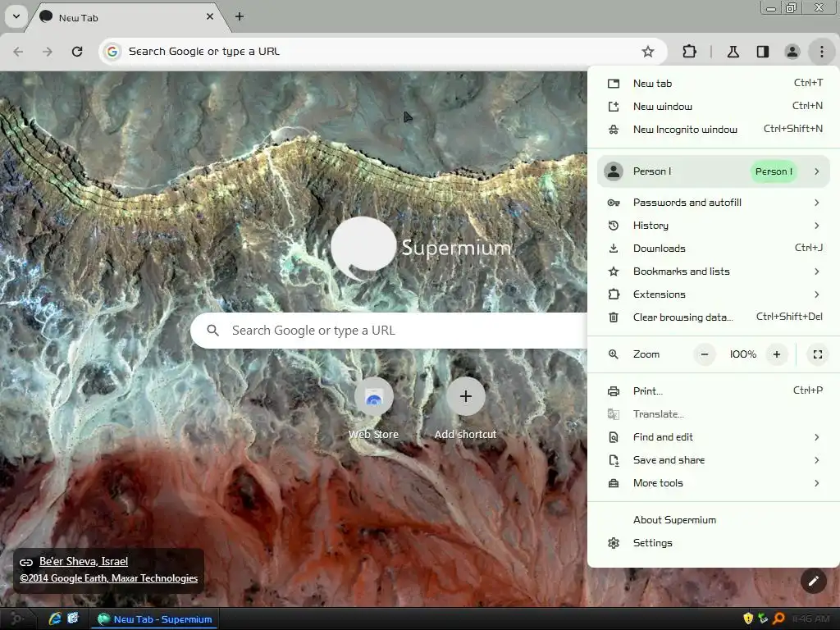840x630 pixels.
Task: Reload the current page
Action: (77, 52)
